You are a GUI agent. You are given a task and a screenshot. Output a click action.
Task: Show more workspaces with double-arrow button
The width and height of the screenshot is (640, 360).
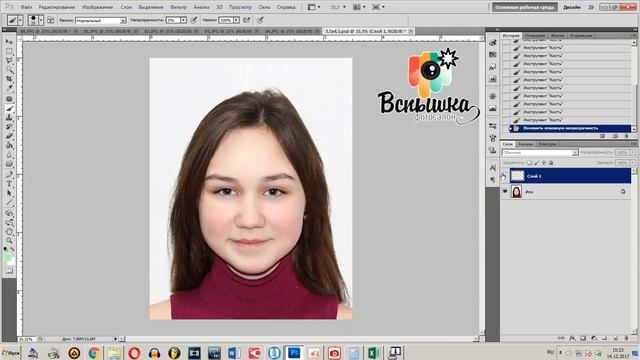(x=591, y=7)
